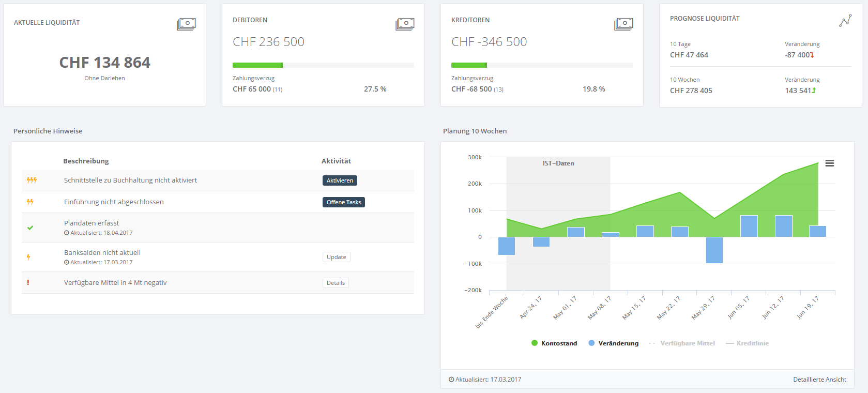Click the Debitoren green progress bar

click(x=257, y=65)
